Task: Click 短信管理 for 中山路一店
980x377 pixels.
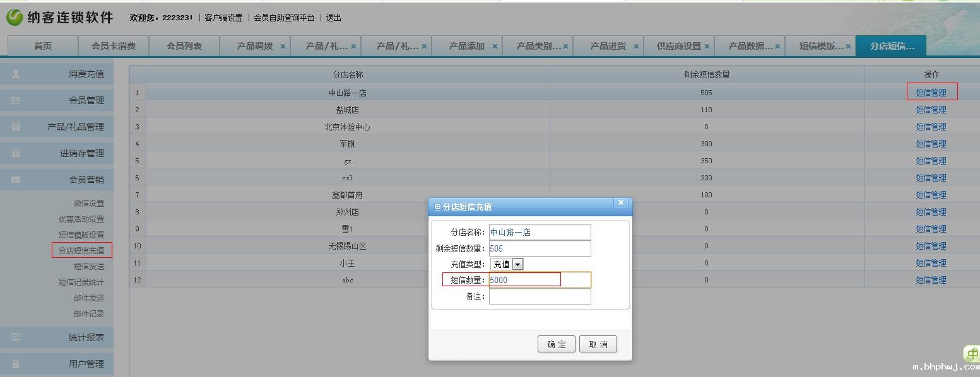Action: (931, 93)
